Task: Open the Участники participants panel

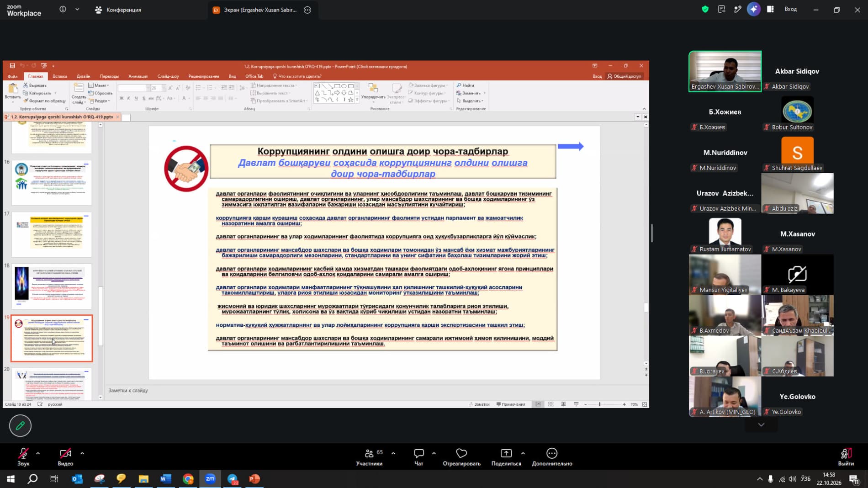Action: click(x=369, y=456)
